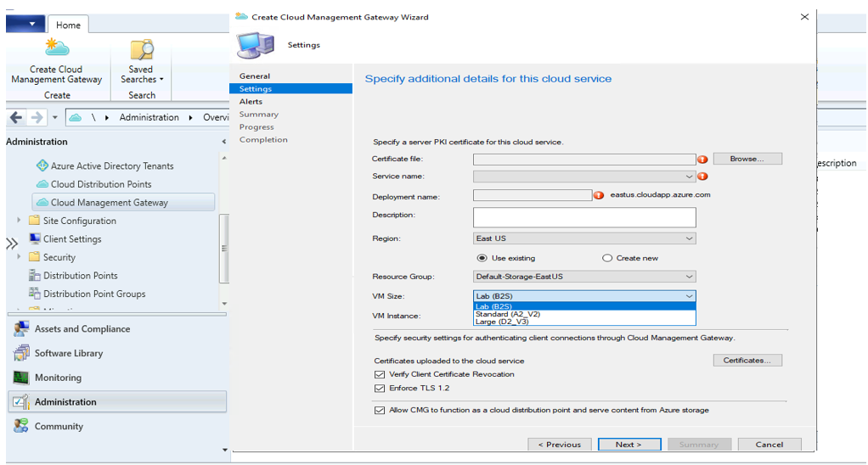
Task: Click into the Deployment name field
Action: (533, 195)
